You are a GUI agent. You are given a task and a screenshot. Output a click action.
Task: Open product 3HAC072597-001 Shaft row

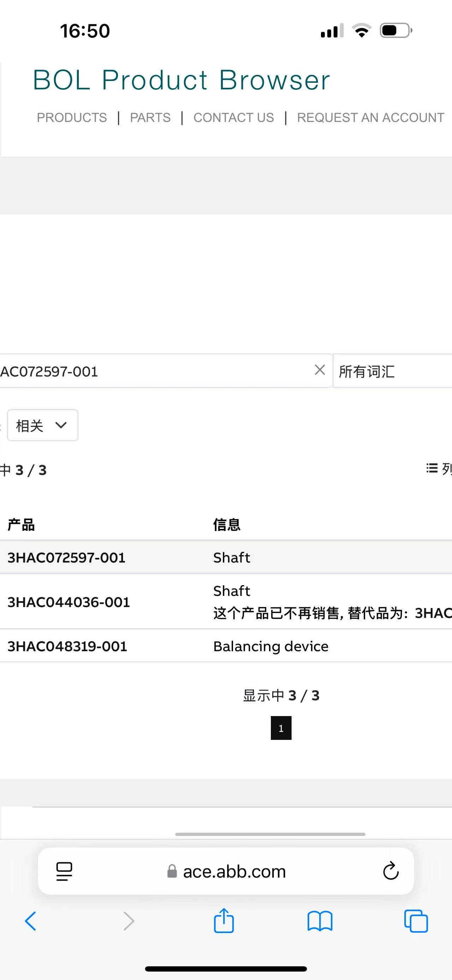(66, 557)
